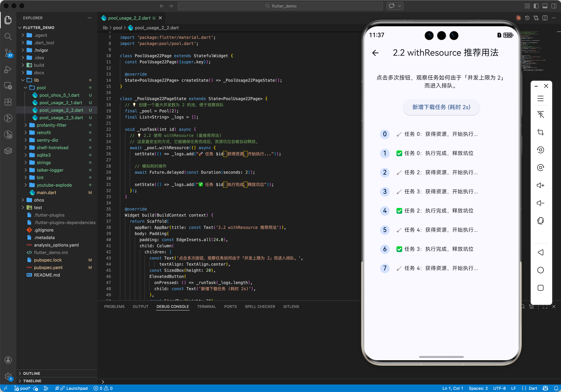Tap the 新增下载任务 (耗时 2s) button
Viewport: 561px width, 392px height.
coord(441,107)
